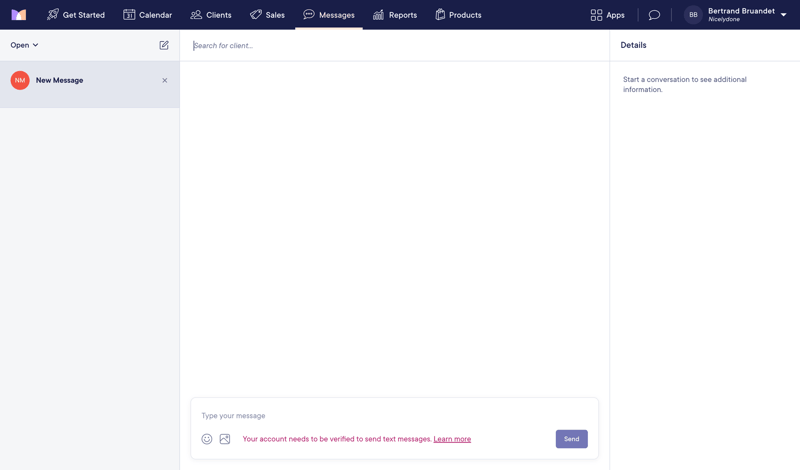800x470 pixels.
Task: Open the Apps grid menu
Action: pyautogui.click(x=607, y=15)
